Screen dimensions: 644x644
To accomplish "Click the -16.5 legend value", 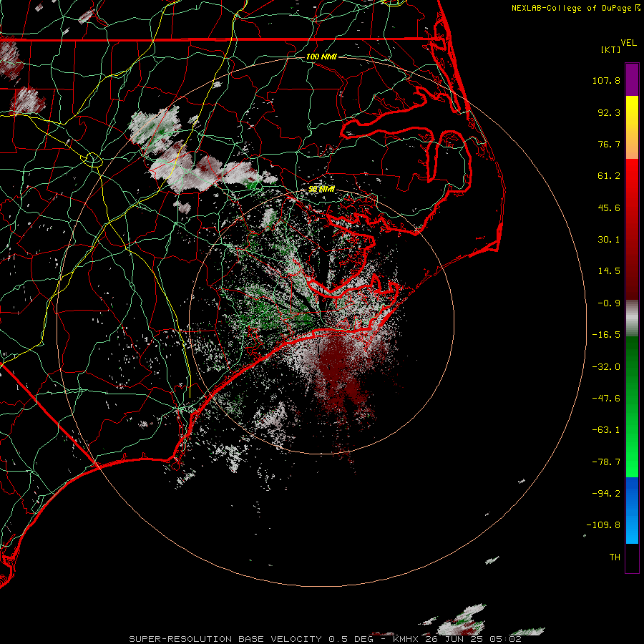I will [x=606, y=335].
